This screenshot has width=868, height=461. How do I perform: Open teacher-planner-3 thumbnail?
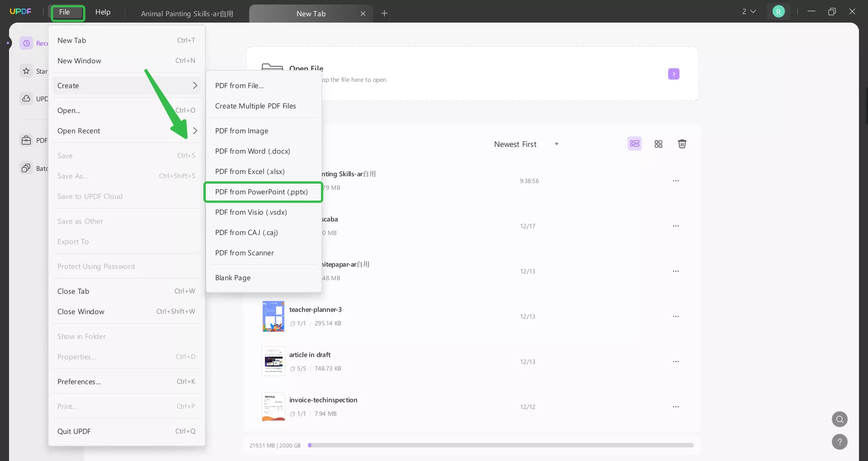274,316
